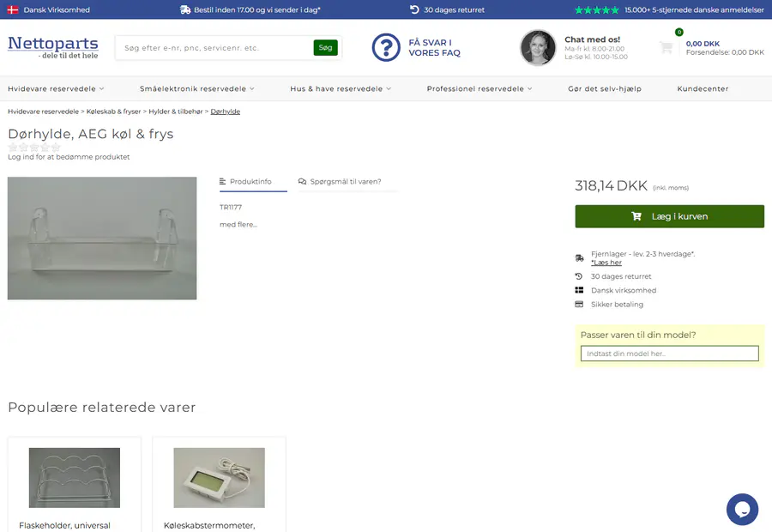Click Chat med os! text
The height and width of the screenshot is (532, 772).
(592, 39)
